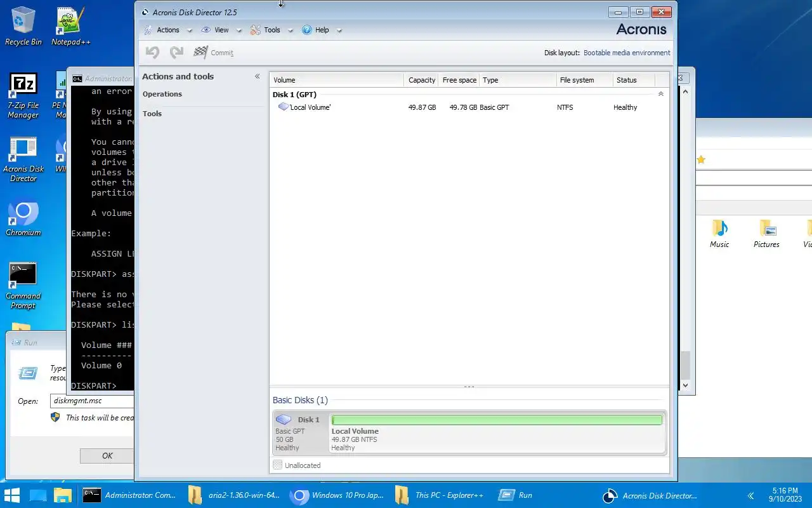Open the Actions menu
The height and width of the screenshot is (508, 812).
167,30
